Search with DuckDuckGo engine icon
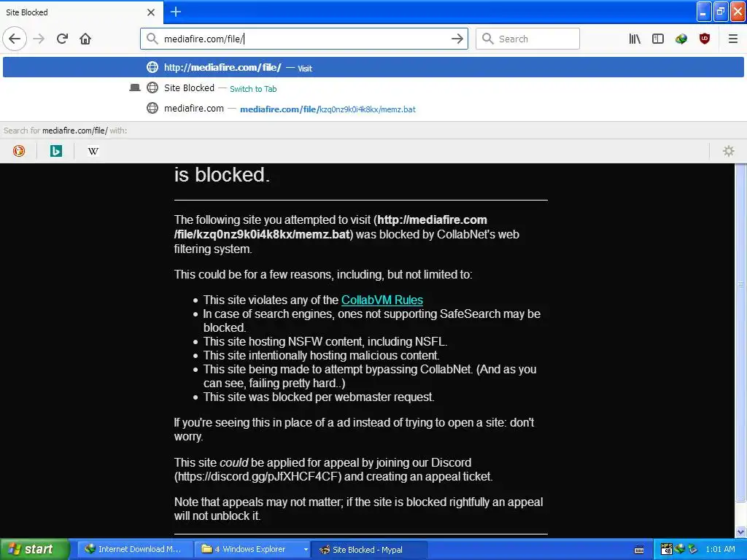 pos(18,151)
